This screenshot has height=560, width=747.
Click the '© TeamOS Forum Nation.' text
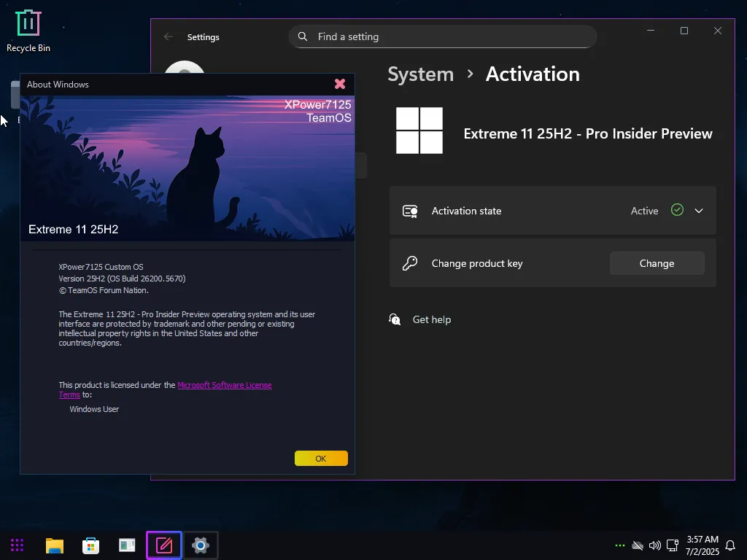[104, 290]
